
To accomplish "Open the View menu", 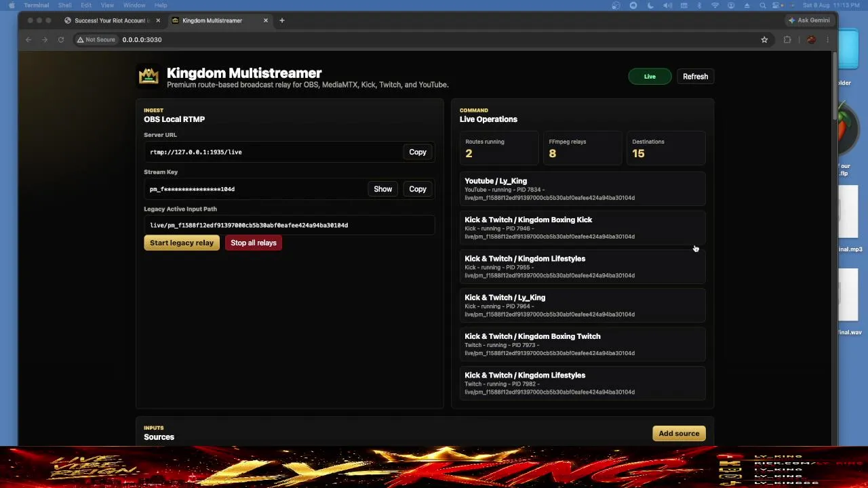I will click(107, 5).
